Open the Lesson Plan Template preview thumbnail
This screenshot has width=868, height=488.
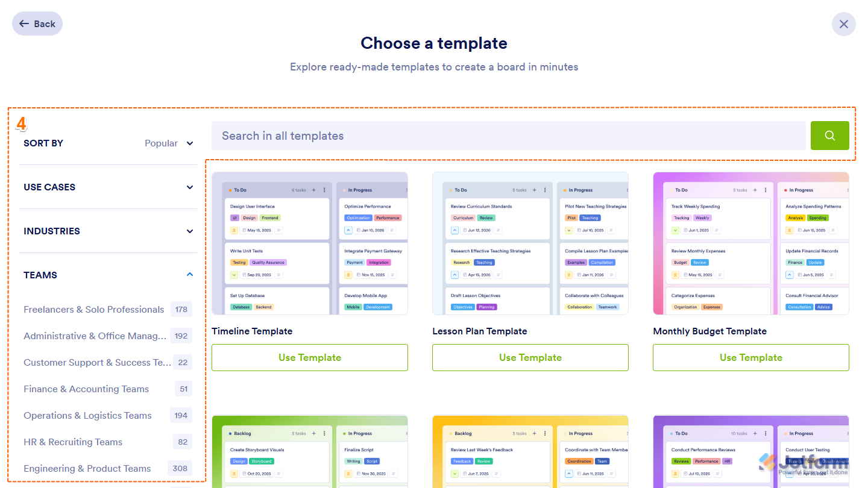click(x=530, y=243)
